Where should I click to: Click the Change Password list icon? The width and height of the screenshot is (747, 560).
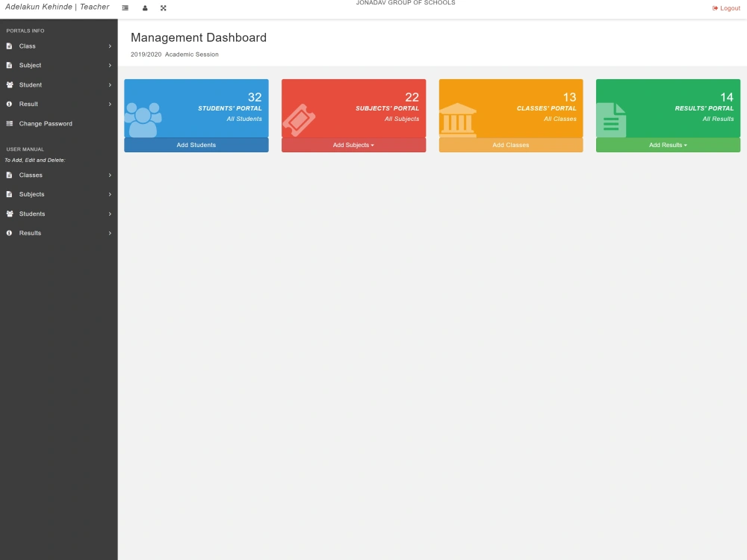coord(10,123)
